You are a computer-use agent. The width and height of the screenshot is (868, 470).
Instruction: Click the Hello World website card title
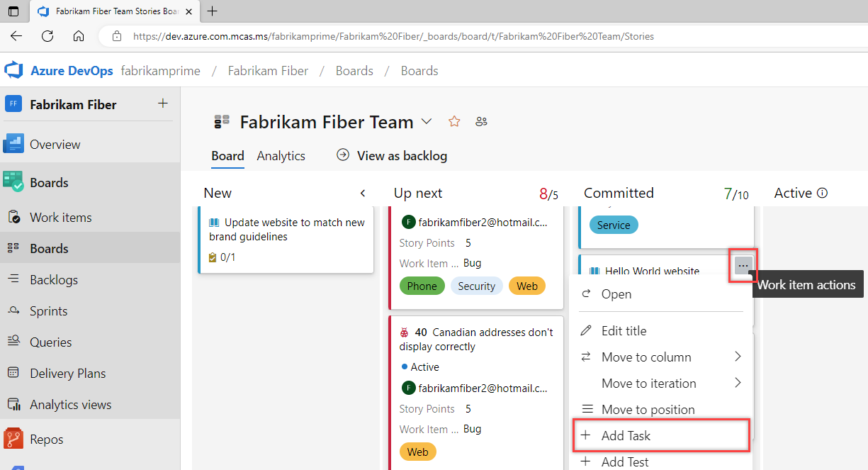(x=653, y=271)
